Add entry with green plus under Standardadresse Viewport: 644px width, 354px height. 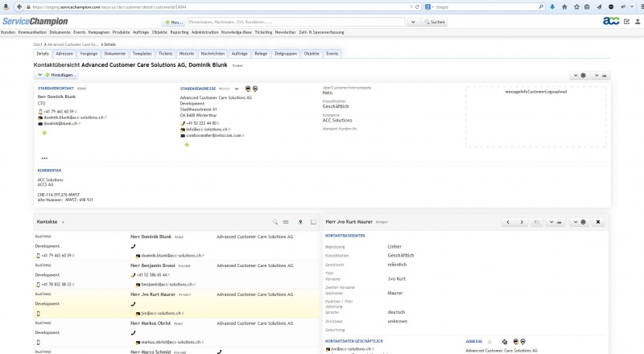[187, 145]
